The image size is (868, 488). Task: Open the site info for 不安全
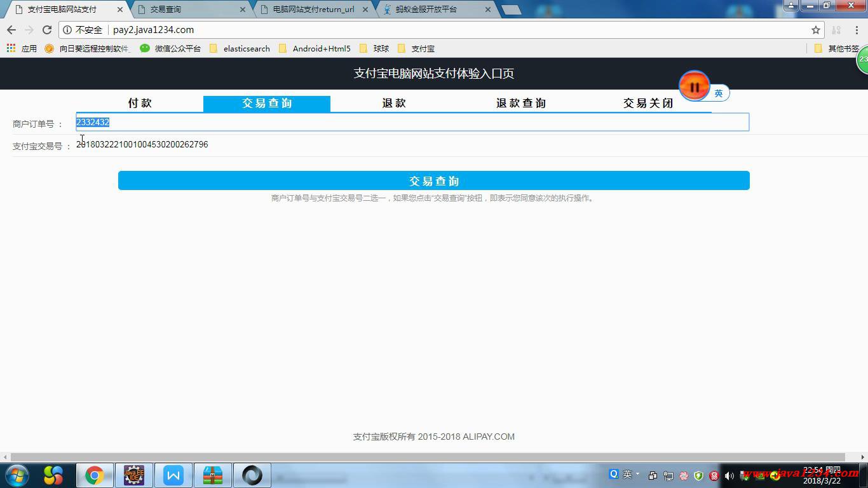[x=83, y=30]
